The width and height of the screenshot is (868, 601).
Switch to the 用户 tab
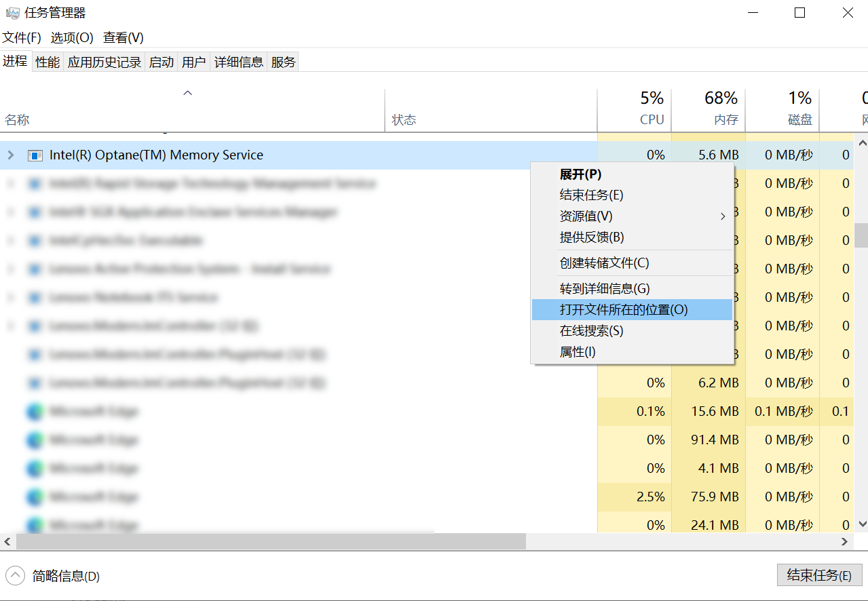point(194,62)
